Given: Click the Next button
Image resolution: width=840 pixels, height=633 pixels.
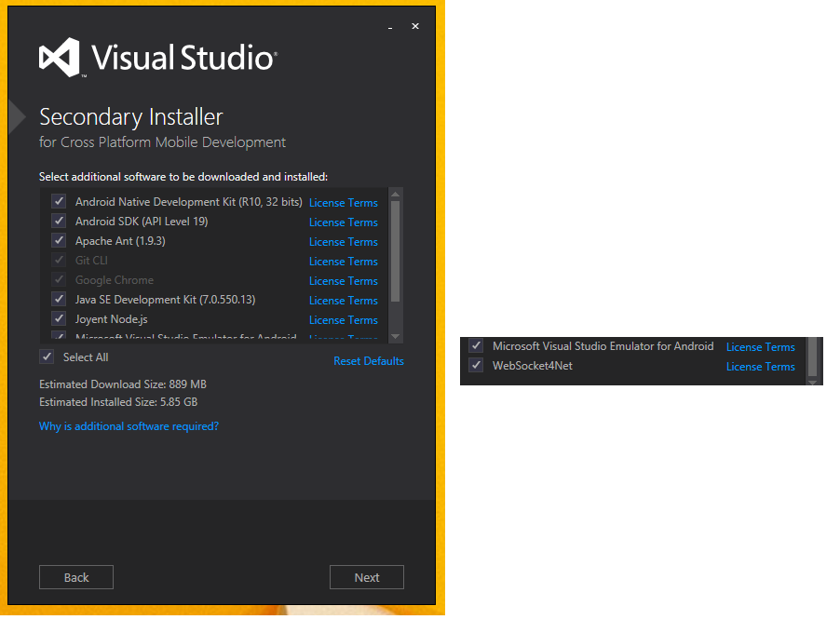Looking at the screenshot, I should 366,577.
